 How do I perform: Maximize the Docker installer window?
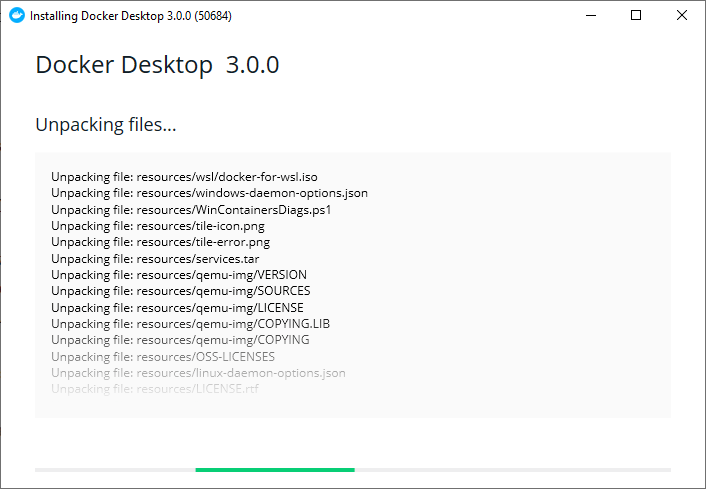(x=636, y=15)
